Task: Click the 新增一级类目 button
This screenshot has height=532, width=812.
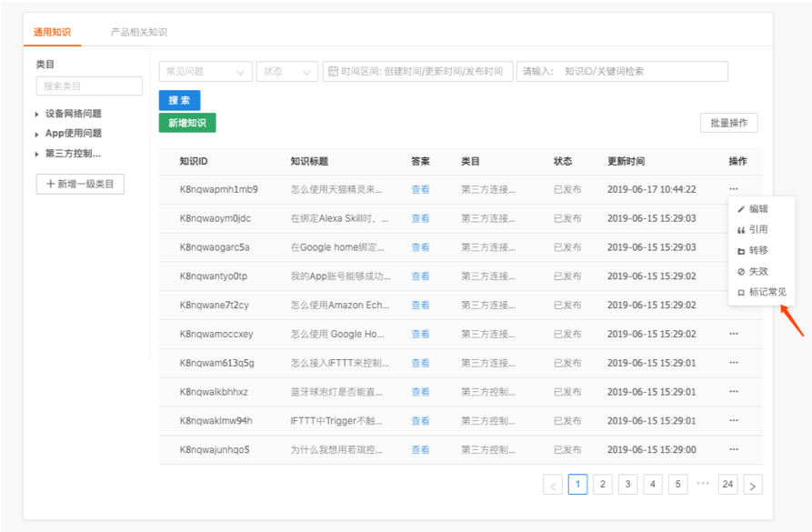Action: point(80,184)
